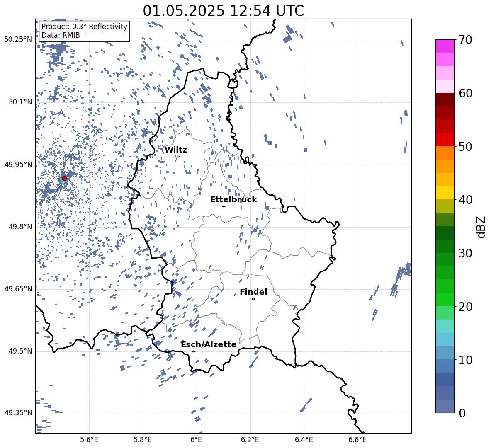
Task: Click the 10 colorbar tick label
Action: pyautogui.click(x=465, y=360)
